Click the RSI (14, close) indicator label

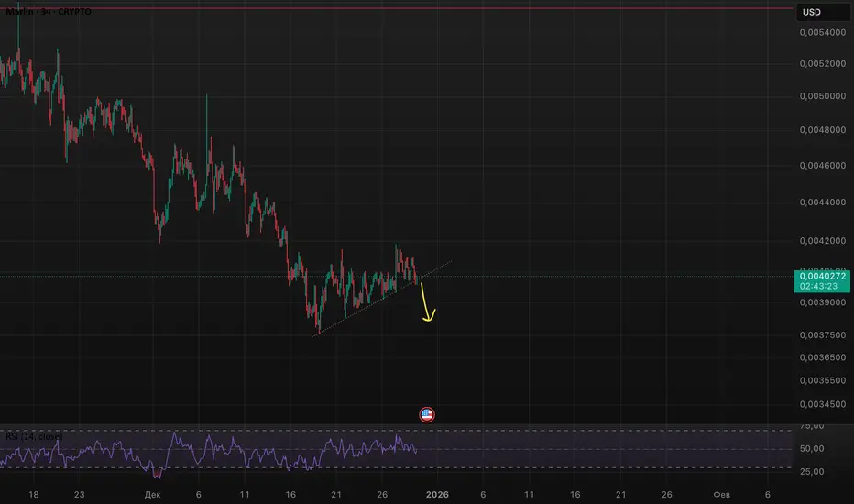point(34,436)
